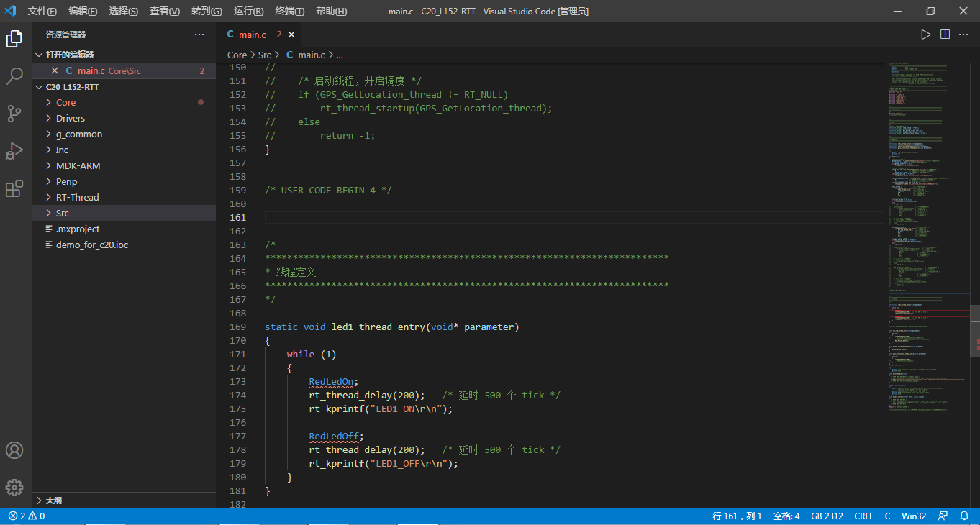Select Win32 configuration in status bar
The height and width of the screenshot is (525, 980).
pos(914,516)
